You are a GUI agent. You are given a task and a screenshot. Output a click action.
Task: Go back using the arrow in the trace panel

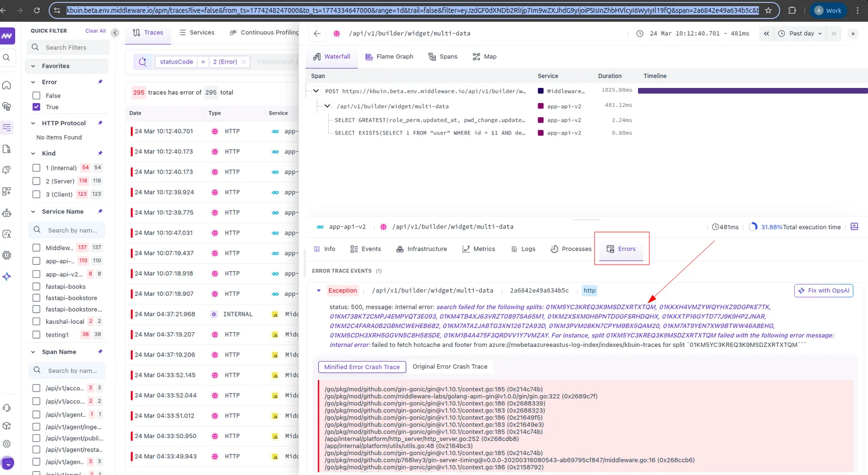pyautogui.click(x=317, y=34)
